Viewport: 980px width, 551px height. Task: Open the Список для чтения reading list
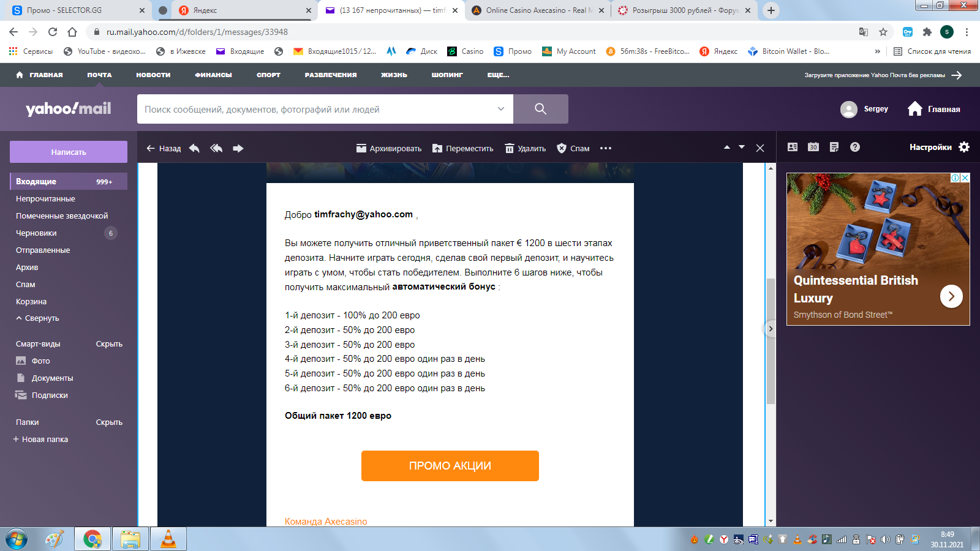tap(932, 51)
